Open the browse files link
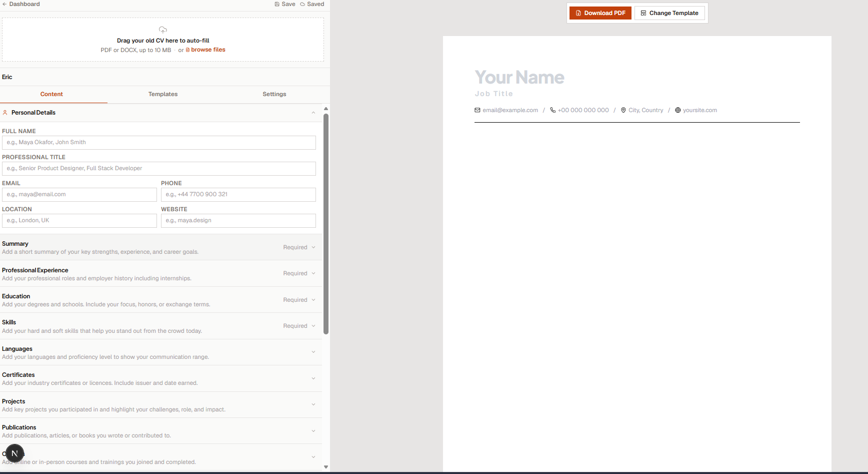Viewport: 868px width, 474px height. [205, 50]
